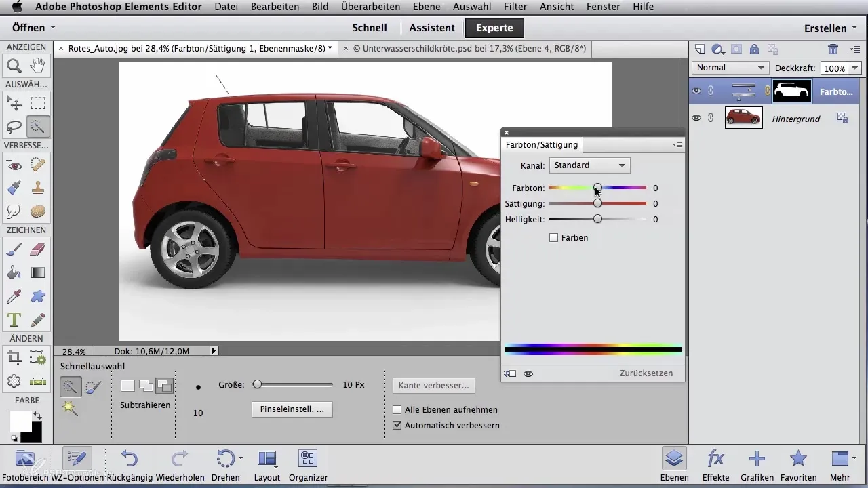The width and height of the screenshot is (868, 488).
Task: Select the Text tool
Action: [14, 320]
